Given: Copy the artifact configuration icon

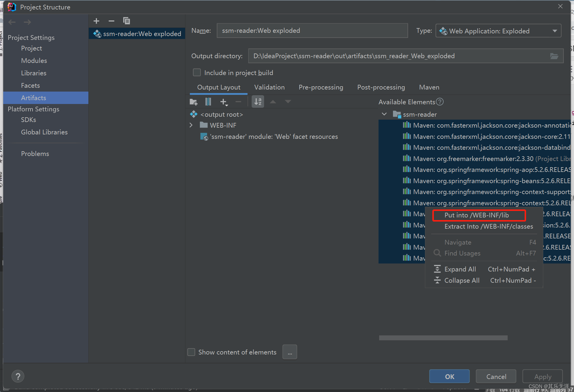Looking at the screenshot, I should point(127,21).
